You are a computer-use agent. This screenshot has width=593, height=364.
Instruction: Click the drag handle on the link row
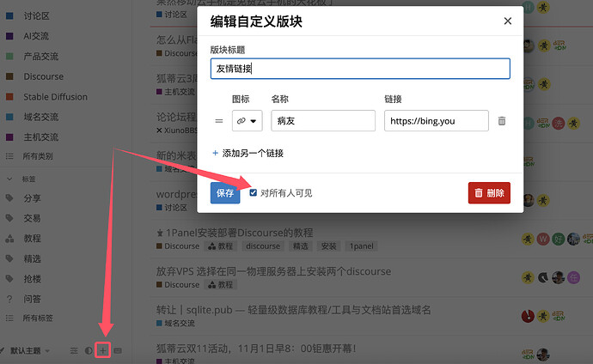[218, 121]
